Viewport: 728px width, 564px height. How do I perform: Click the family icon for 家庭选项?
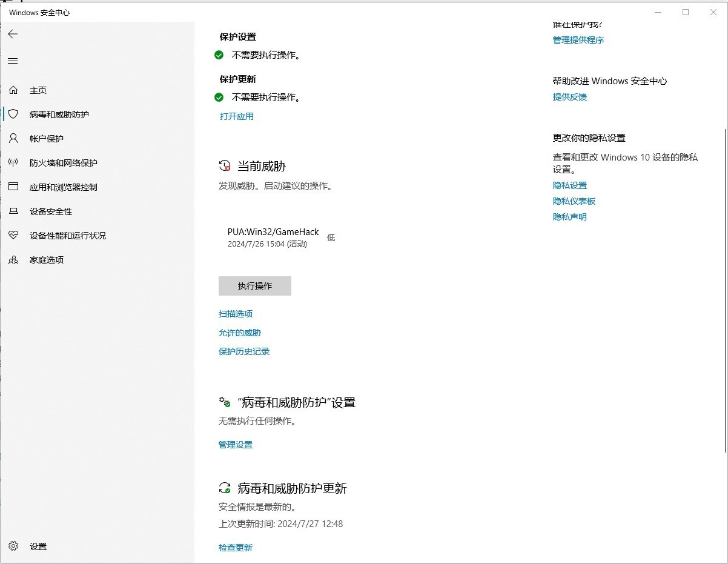coord(13,260)
